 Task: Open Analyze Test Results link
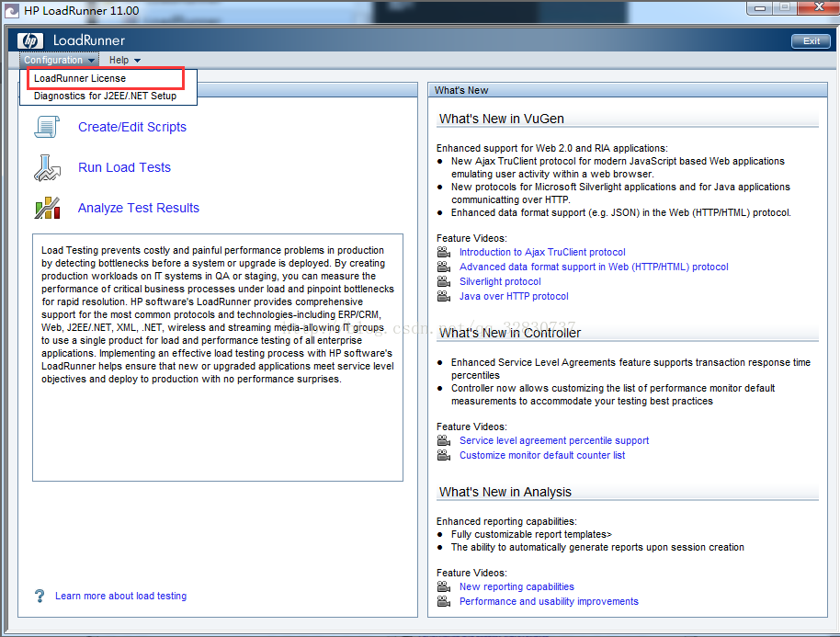point(138,208)
